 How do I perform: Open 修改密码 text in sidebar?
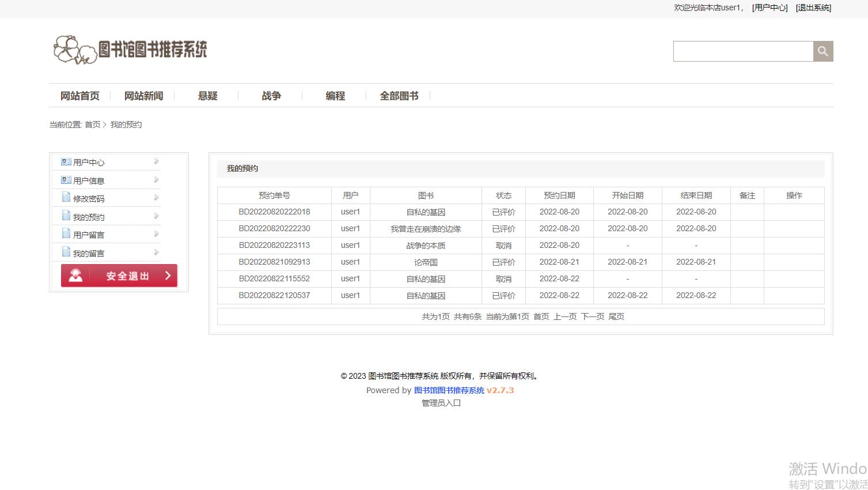[x=89, y=199]
